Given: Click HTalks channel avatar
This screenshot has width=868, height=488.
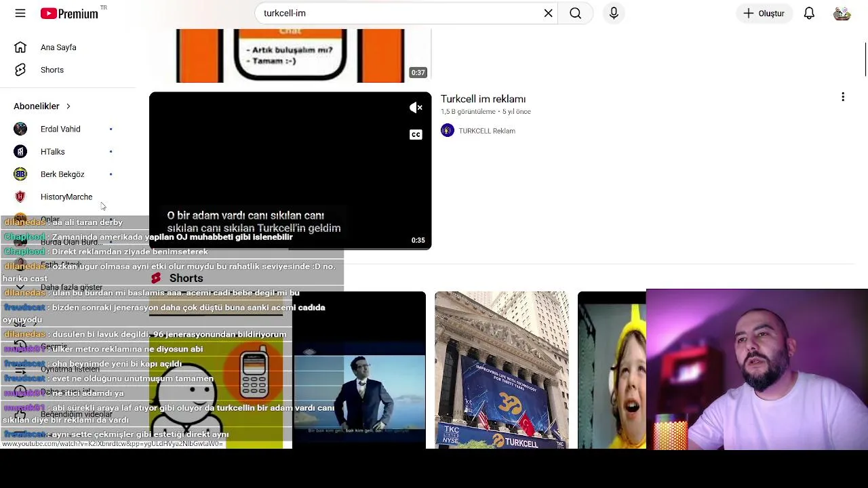Looking at the screenshot, I should 20,152.
